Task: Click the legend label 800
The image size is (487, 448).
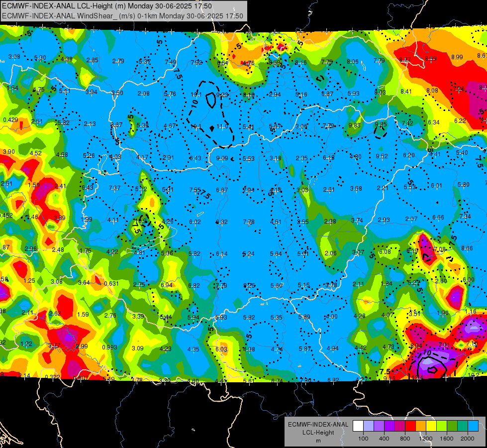Action: 405,439
